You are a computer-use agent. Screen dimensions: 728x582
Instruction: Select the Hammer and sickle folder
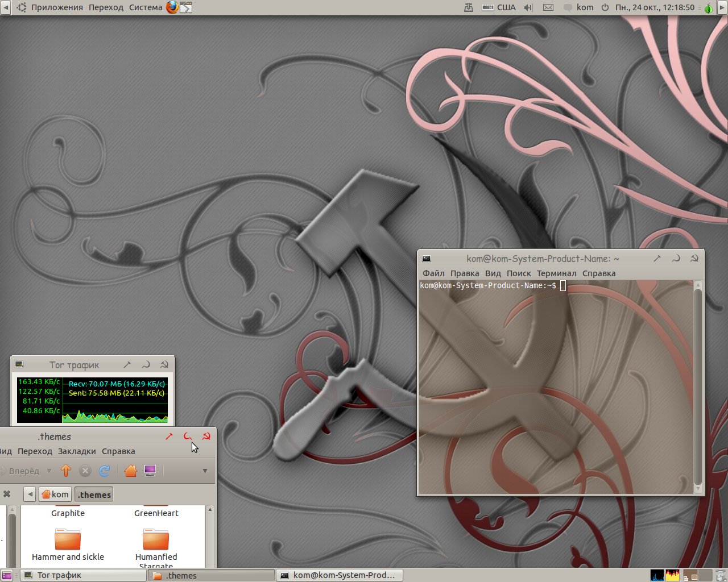pos(68,544)
